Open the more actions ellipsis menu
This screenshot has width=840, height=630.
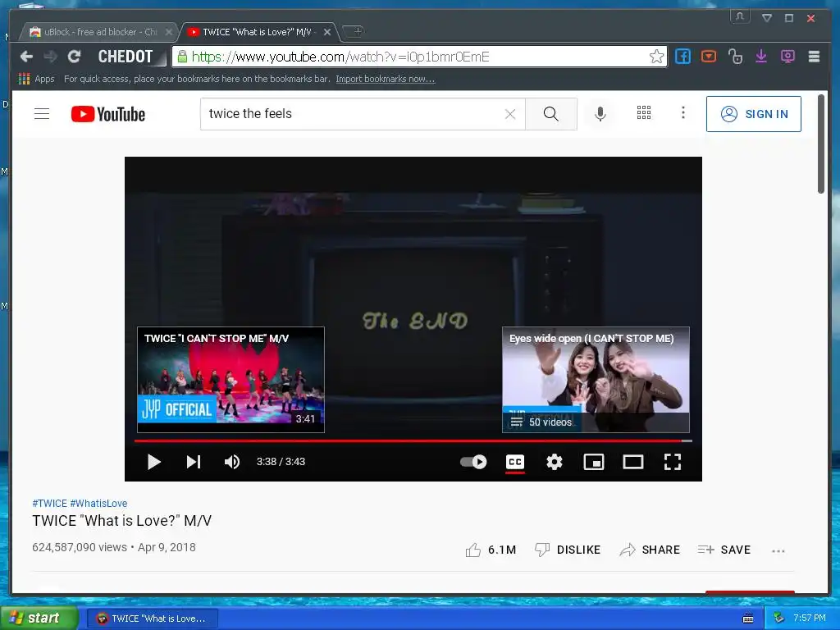(x=778, y=550)
